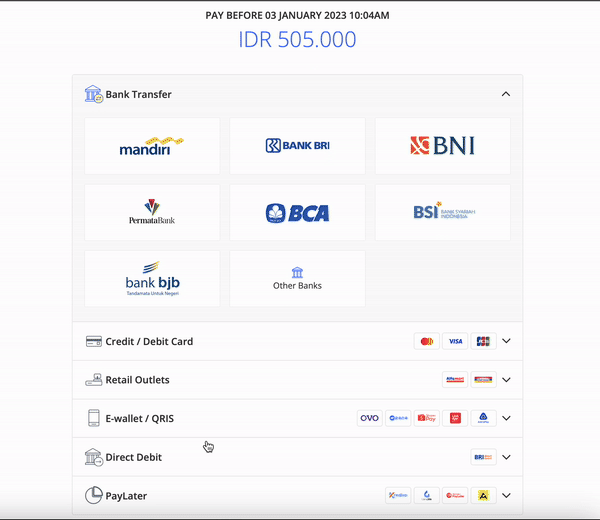This screenshot has width=600, height=520.
Task: Click the Mastercard logo badge
Action: [427, 341]
